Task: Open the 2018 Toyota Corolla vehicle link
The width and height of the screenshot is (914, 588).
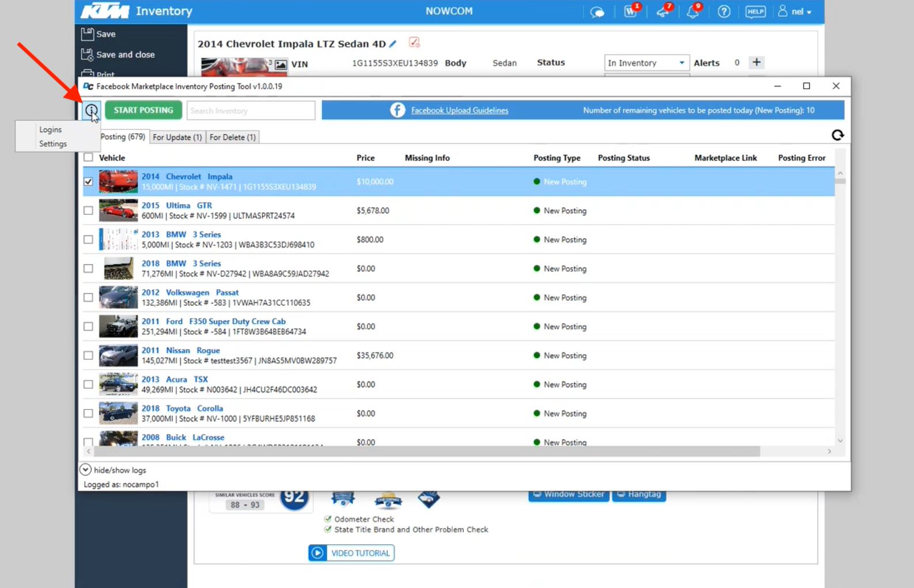Action: click(182, 408)
